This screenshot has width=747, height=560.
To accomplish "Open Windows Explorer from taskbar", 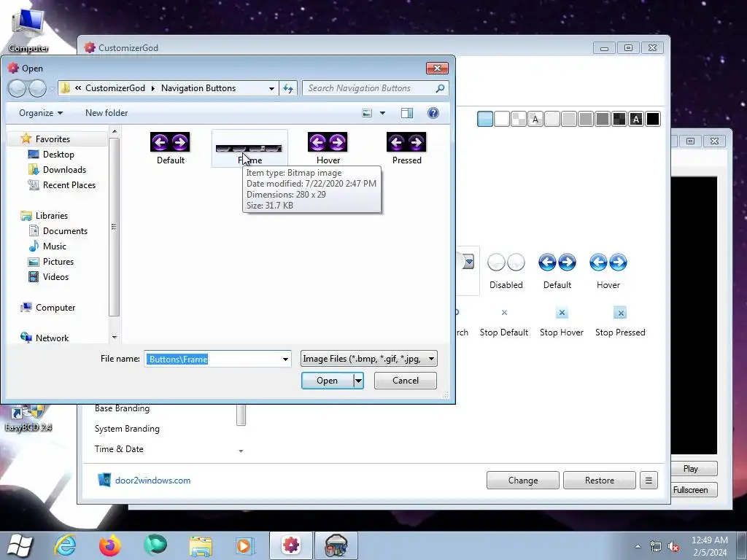I will coord(201,545).
